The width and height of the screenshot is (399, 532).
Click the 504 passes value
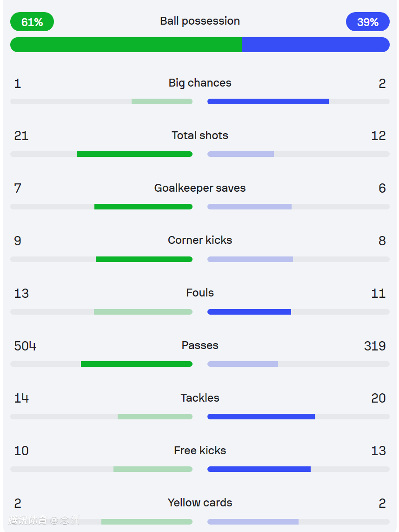pos(25,346)
